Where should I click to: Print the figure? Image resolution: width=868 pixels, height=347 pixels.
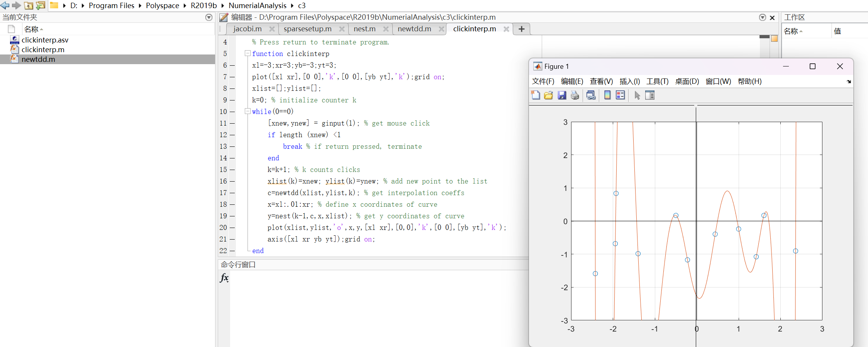pyautogui.click(x=575, y=95)
